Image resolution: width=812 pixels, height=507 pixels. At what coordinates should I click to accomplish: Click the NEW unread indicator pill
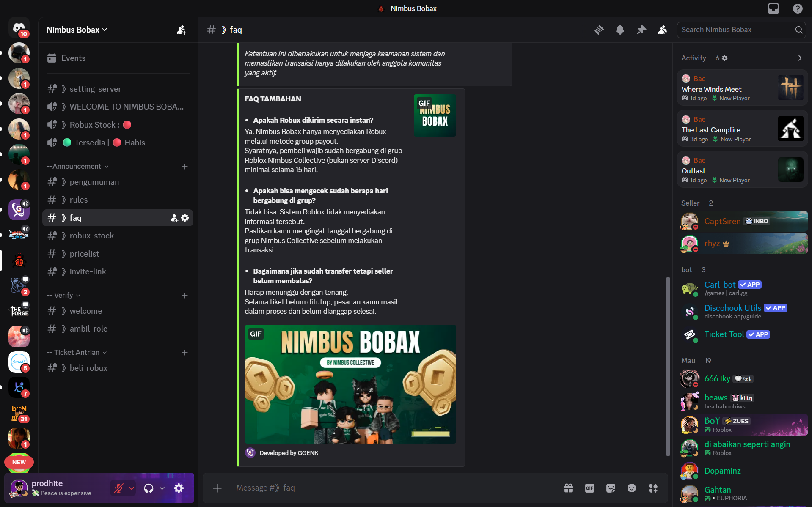click(x=19, y=462)
